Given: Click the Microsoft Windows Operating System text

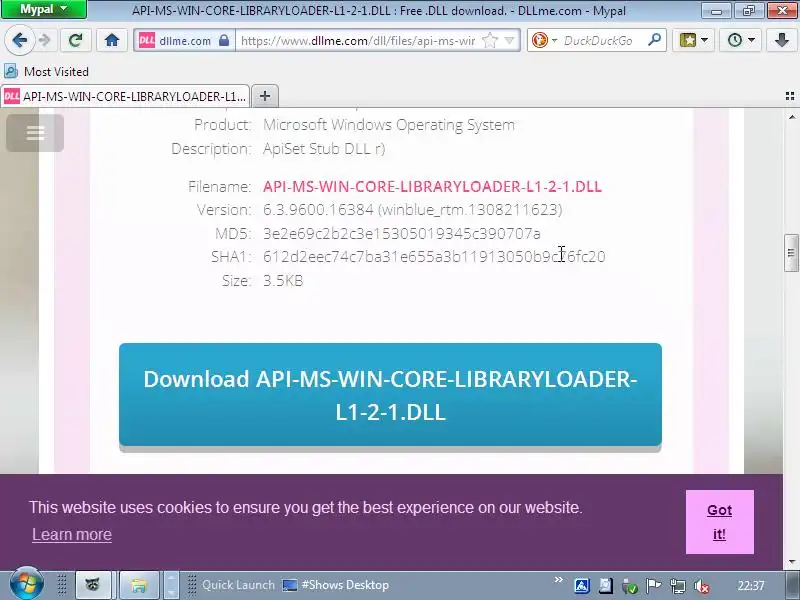Looking at the screenshot, I should coord(389,125).
